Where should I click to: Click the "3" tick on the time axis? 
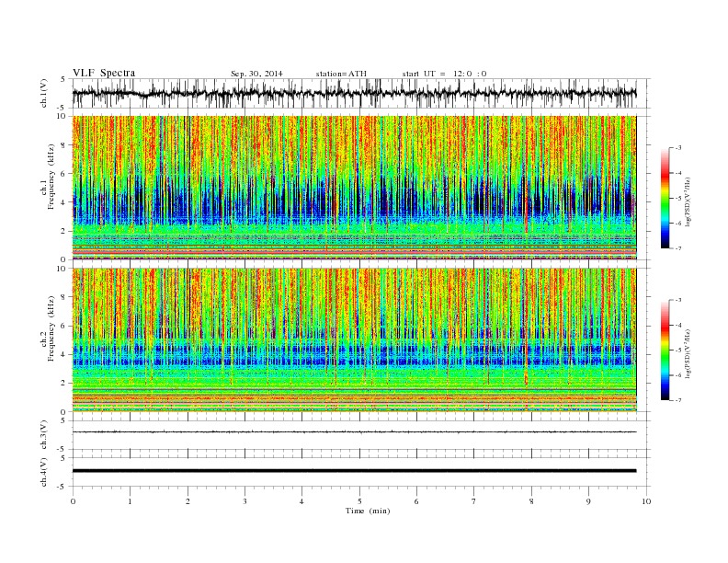(x=245, y=501)
